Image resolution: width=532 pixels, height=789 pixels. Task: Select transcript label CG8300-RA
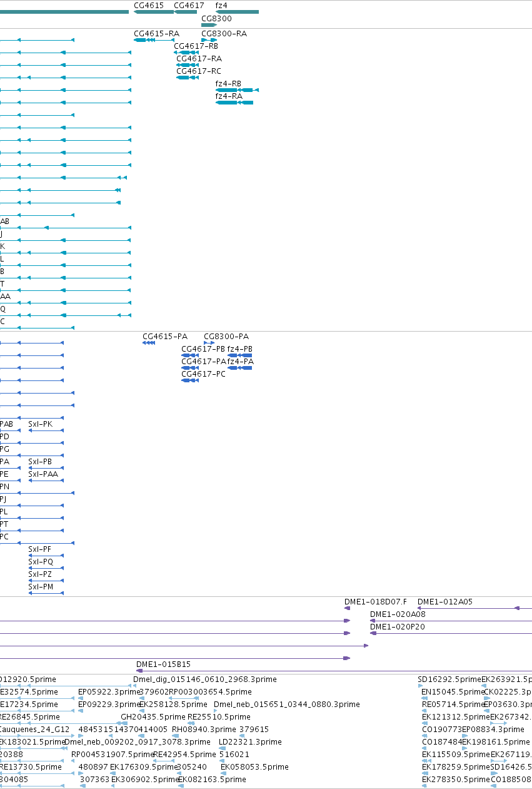(224, 34)
